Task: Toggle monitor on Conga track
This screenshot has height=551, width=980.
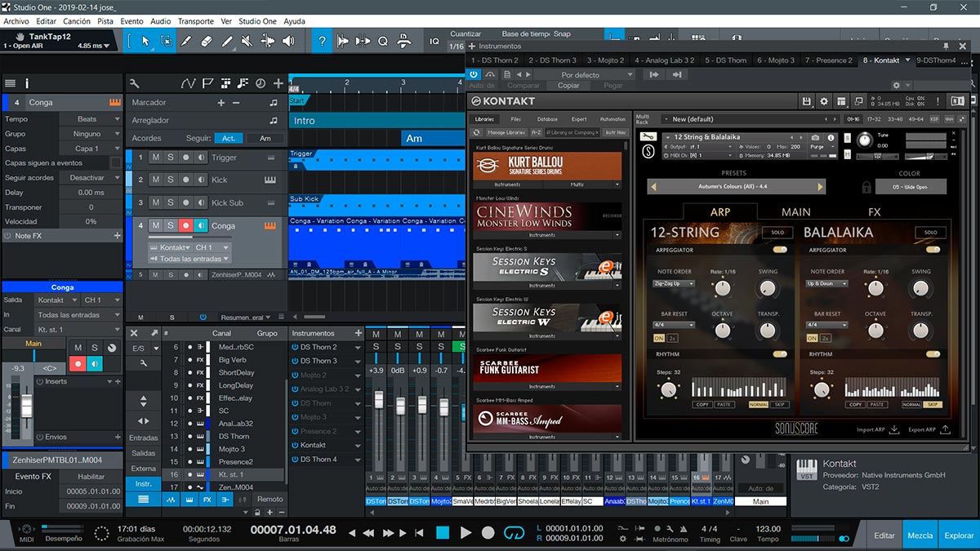Action: pyautogui.click(x=201, y=226)
